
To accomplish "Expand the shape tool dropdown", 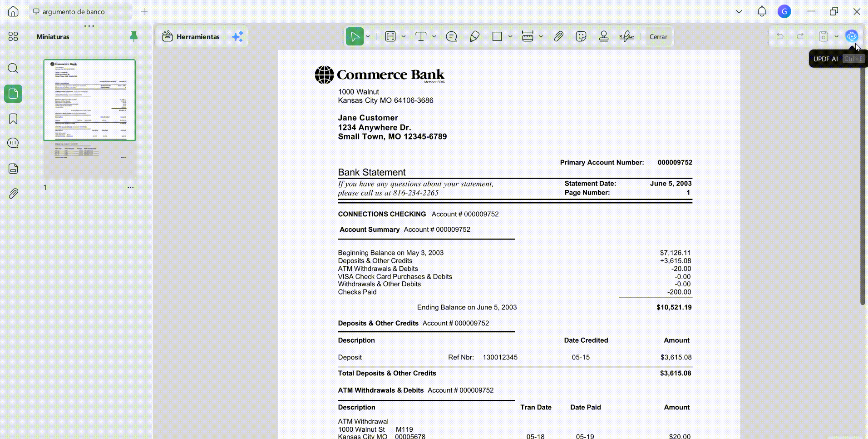I will click(x=510, y=36).
